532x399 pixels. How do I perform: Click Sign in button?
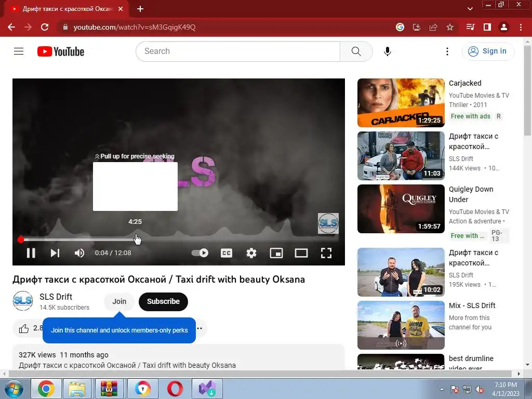click(x=488, y=51)
